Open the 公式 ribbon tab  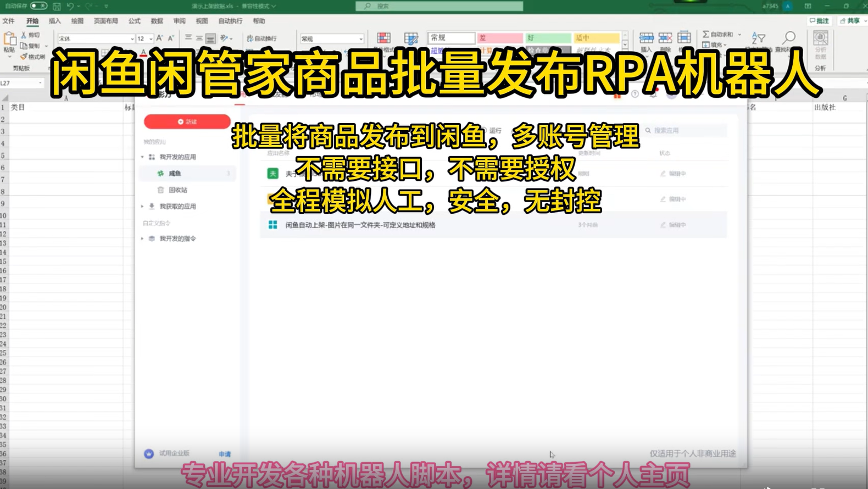135,21
